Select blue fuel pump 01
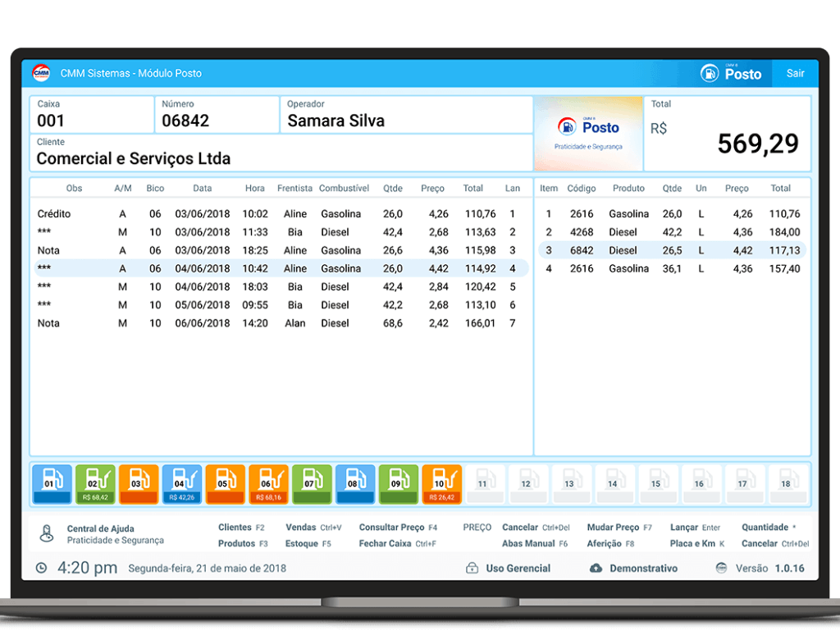 pyautogui.click(x=52, y=484)
